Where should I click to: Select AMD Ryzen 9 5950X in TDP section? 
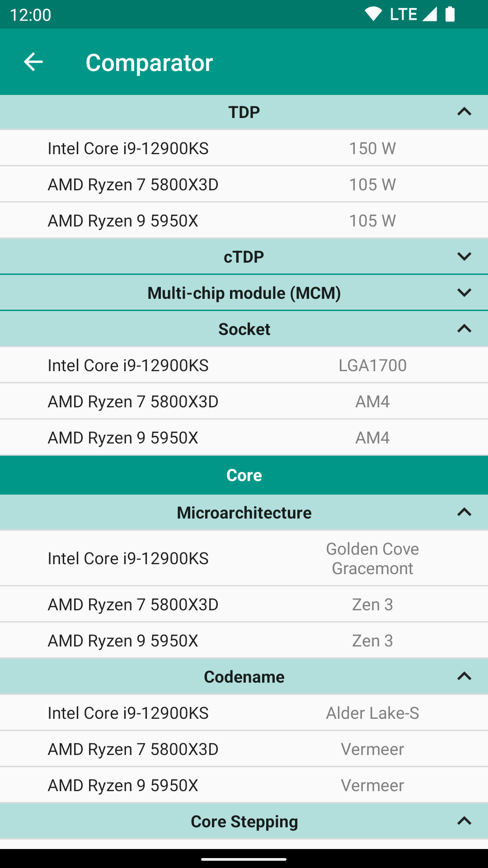click(x=123, y=221)
